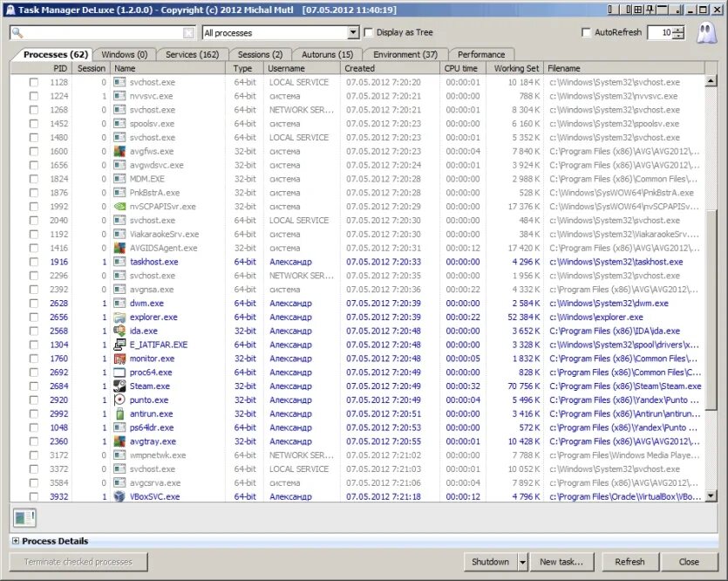Open the All processes filter dropdown
The image size is (728, 581).
(353, 32)
